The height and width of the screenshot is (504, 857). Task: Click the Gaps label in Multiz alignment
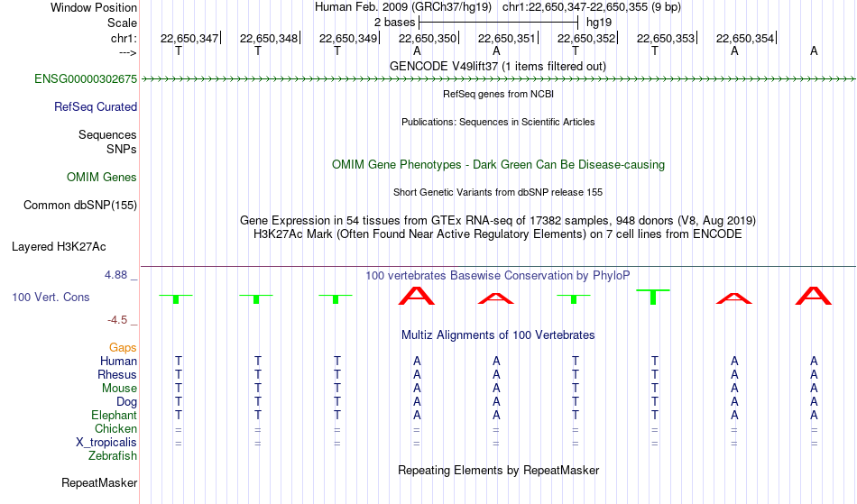click(x=123, y=348)
